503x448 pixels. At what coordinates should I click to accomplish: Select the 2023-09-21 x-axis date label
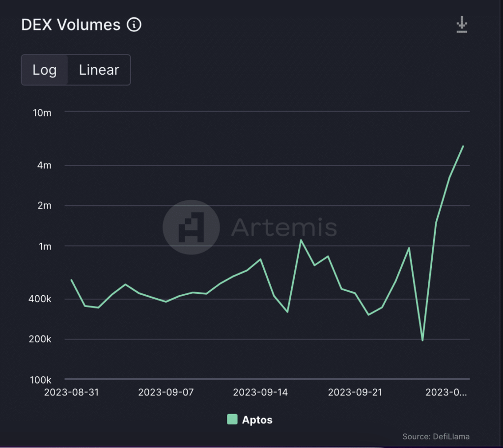(355, 392)
